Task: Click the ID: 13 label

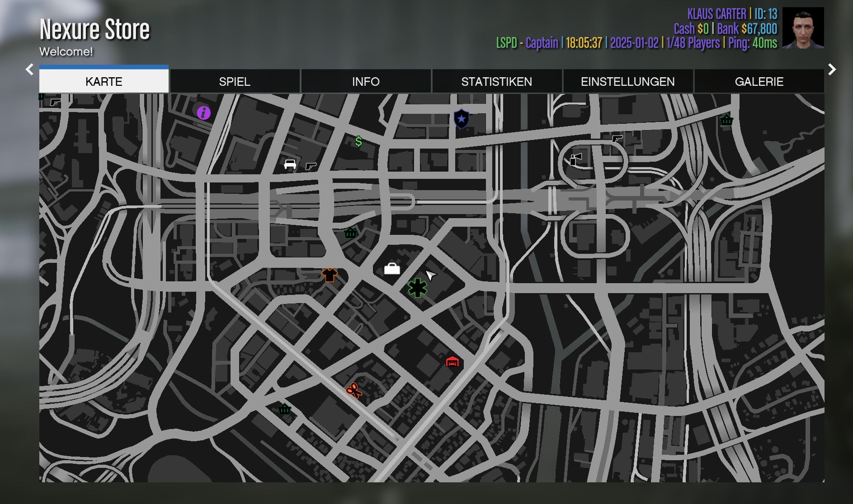Action: [766, 14]
